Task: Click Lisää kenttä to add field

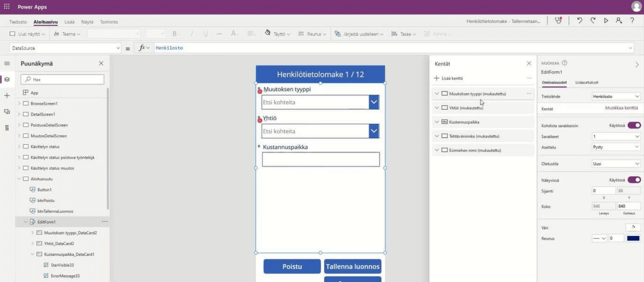Action: tap(448, 78)
